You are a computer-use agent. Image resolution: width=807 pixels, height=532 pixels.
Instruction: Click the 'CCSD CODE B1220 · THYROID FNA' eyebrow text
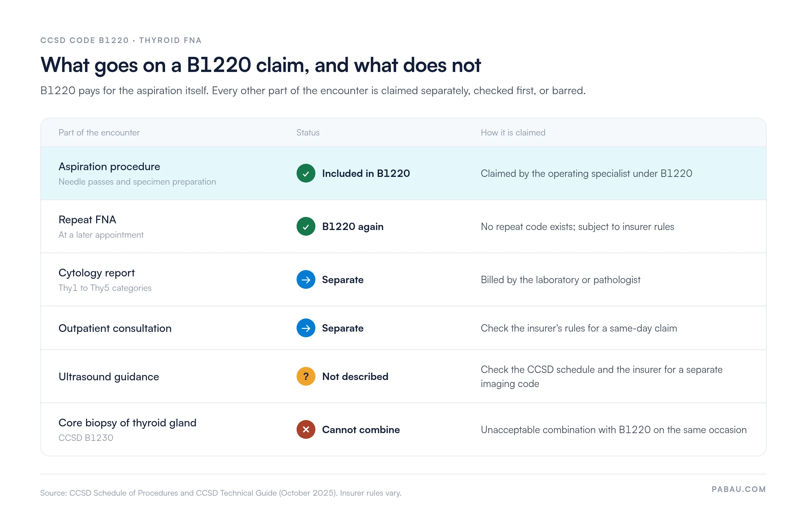pos(121,40)
